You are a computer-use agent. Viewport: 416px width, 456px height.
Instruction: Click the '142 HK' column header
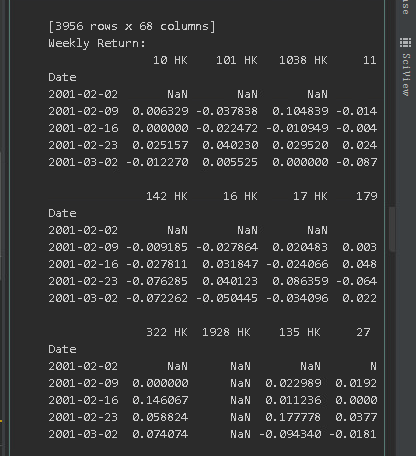(167, 196)
